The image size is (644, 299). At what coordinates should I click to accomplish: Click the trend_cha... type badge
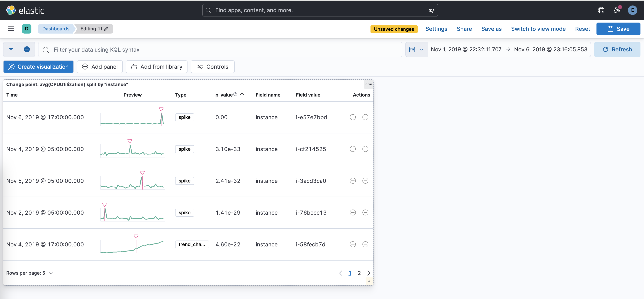[192, 244]
